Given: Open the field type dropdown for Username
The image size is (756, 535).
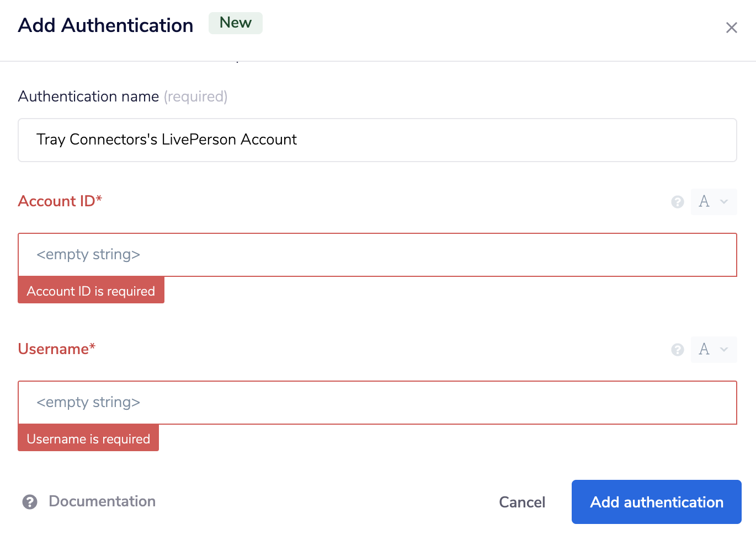Looking at the screenshot, I should pyautogui.click(x=723, y=350).
